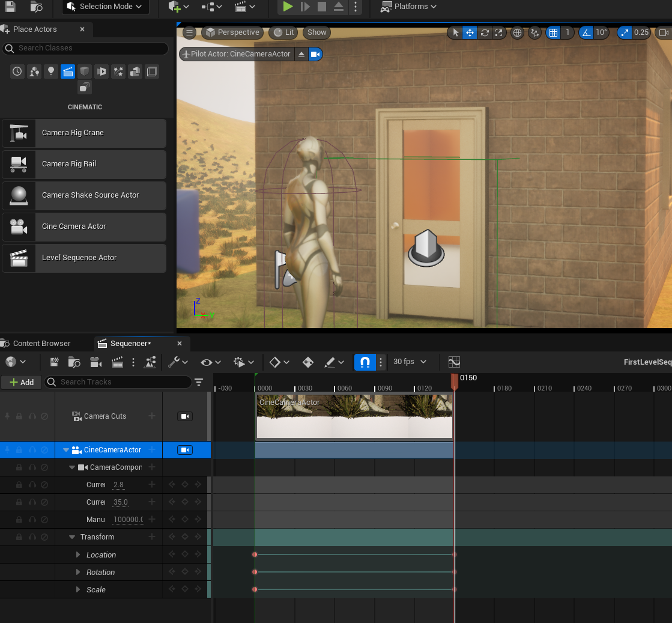
Task: Click the Render Movie clapperboard in Sequencer toolbar
Action: click(118, 362)
